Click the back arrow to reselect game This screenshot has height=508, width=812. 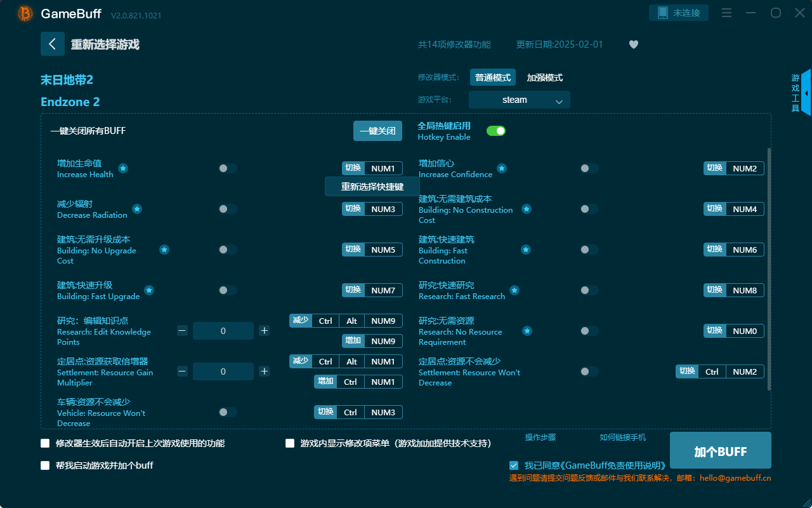pyautogui.click(x=53, y=43)
